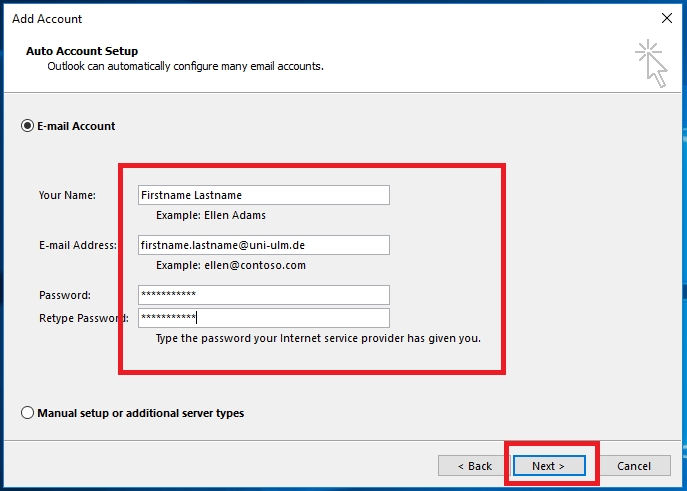Click the Add Account title bar text

tap(47, 19)
